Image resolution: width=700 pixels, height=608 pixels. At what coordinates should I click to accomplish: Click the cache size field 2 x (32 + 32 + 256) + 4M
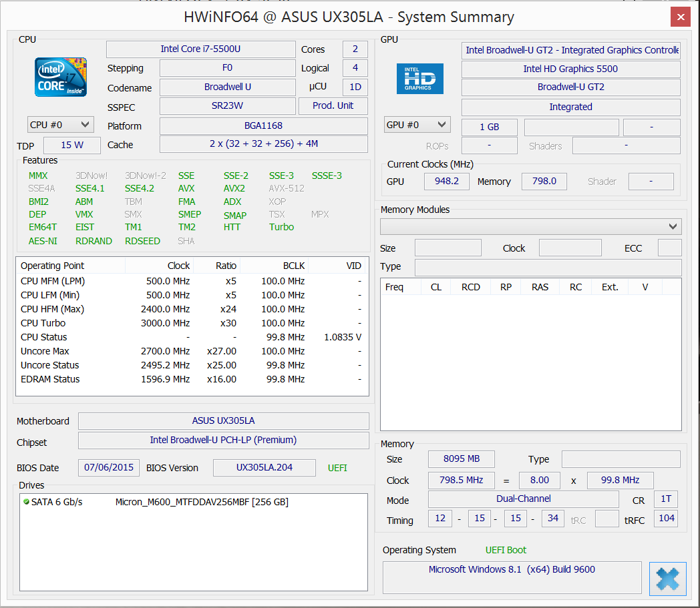[263, 144]
